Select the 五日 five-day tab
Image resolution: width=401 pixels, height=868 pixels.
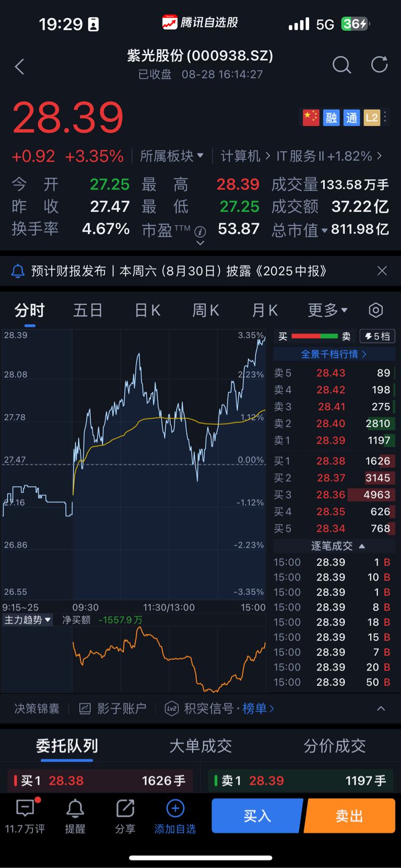click(88, 310)
